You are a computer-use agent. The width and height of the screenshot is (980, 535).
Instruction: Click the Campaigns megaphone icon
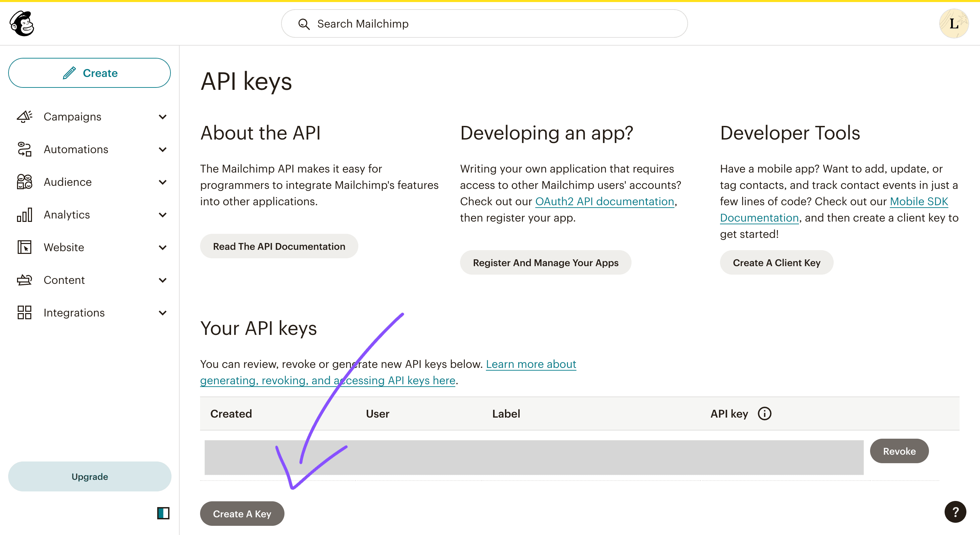(25, 116)
